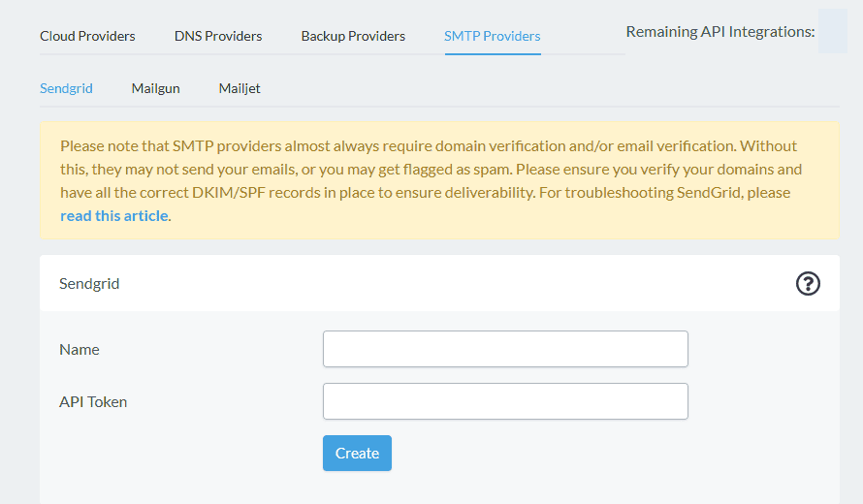Switch to the Mailgun sub-tab

coord(156,88)
